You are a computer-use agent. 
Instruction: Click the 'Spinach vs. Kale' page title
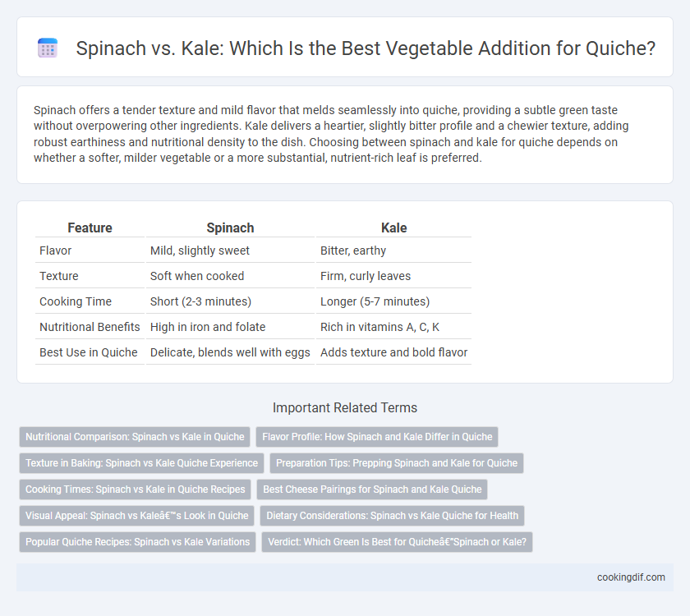click(x=366, y=48)
